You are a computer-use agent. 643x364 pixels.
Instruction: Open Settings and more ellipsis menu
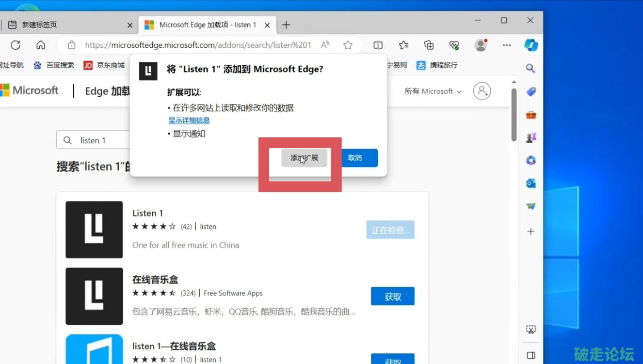[506, 45]
